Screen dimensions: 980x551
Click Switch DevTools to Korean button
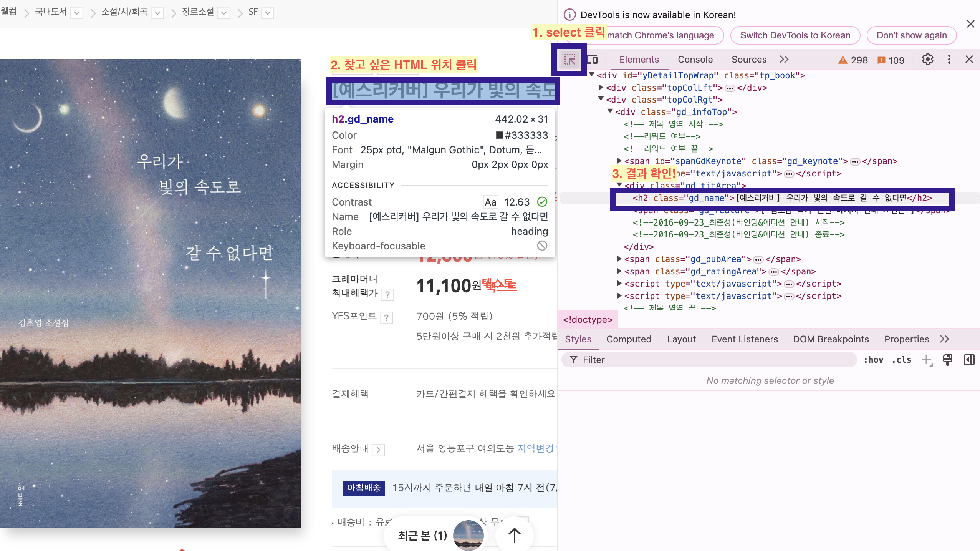795,35
